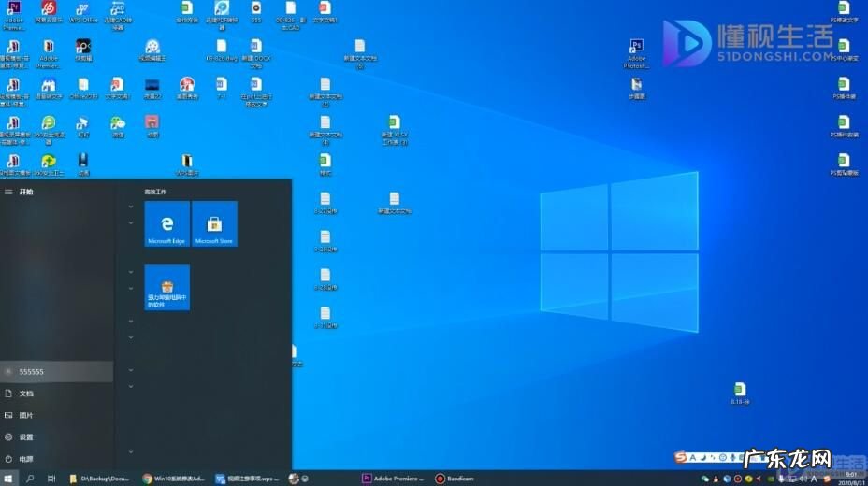Select PS修改文字 file at top right
Image resolution: width=868 pixels, height=486 pixels.
844,12
